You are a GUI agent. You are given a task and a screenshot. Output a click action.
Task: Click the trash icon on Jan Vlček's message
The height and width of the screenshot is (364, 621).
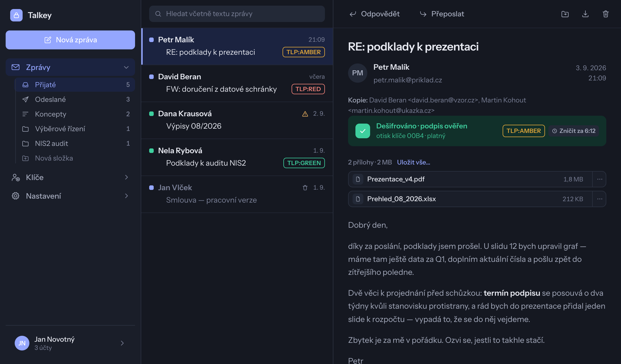click(305, 188)
